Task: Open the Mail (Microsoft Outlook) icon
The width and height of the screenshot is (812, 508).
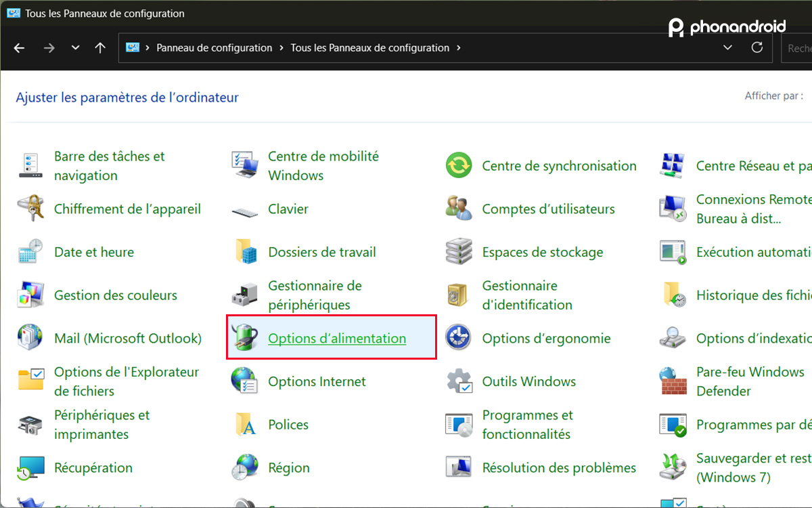Action: (x=31, y=338)
